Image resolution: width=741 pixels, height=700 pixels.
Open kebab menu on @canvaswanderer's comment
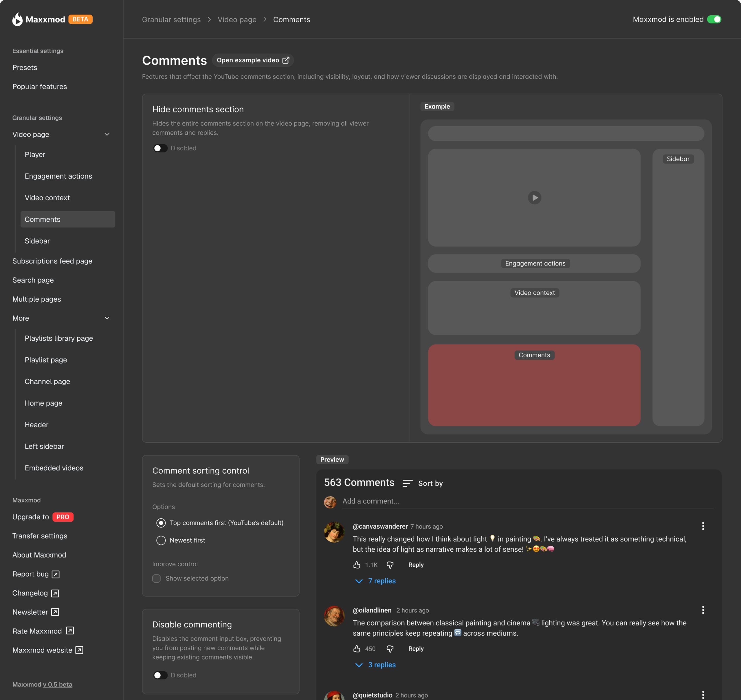[703, 526]
